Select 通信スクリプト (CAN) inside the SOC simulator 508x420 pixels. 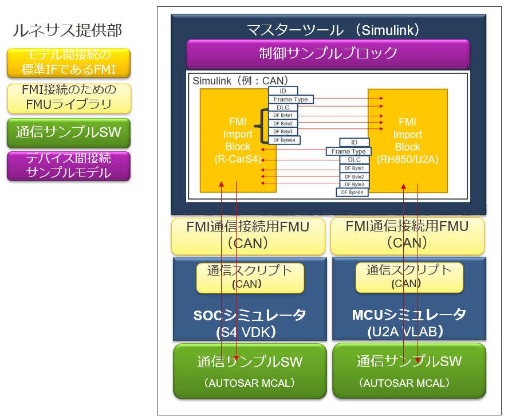[249, 277]
